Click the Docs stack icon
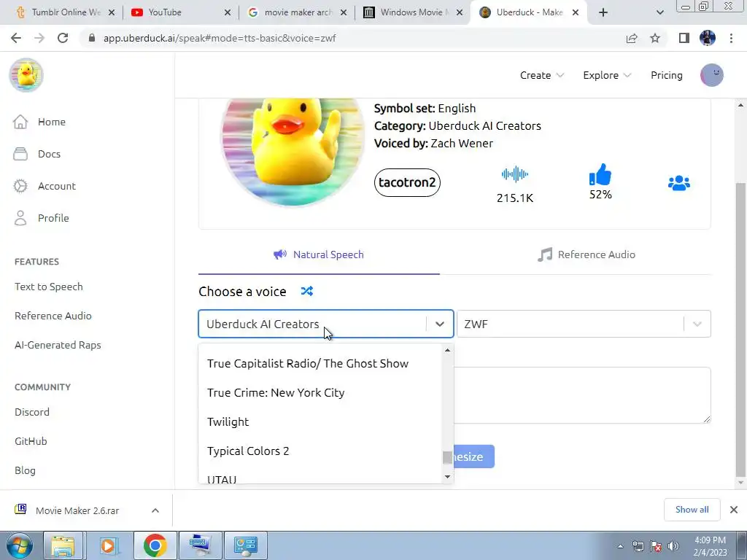The height and width of the screenshot is (560, 747). pyautogui.click(x=20, y=154)
